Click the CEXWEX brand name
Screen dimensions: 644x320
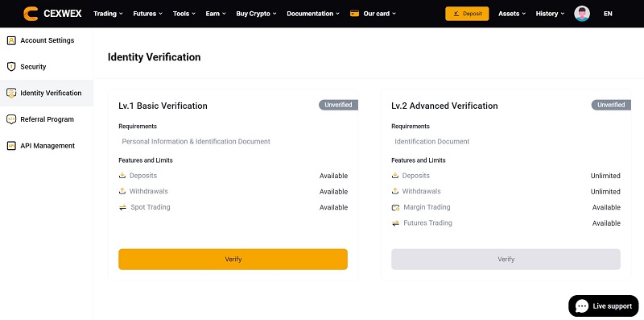[x=63, y=14]
